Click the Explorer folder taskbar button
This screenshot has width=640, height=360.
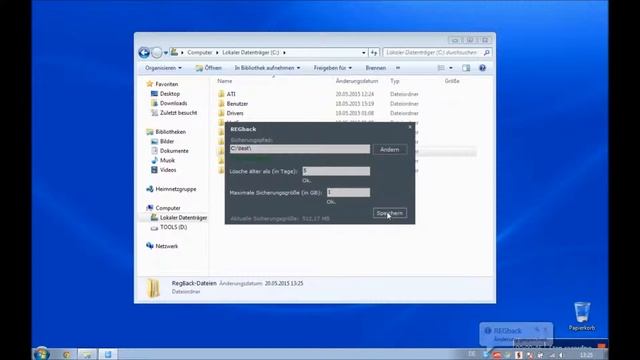coord(87,354)
